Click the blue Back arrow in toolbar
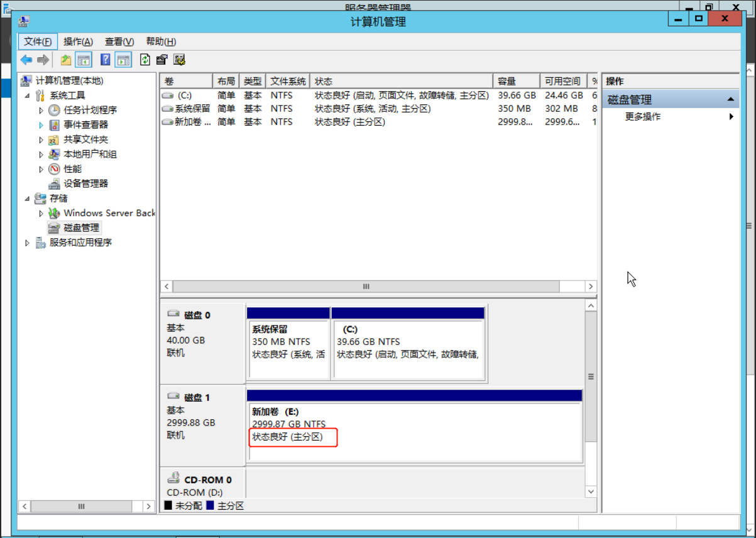Viewport: 756px width, 538px height. (26, 60)
